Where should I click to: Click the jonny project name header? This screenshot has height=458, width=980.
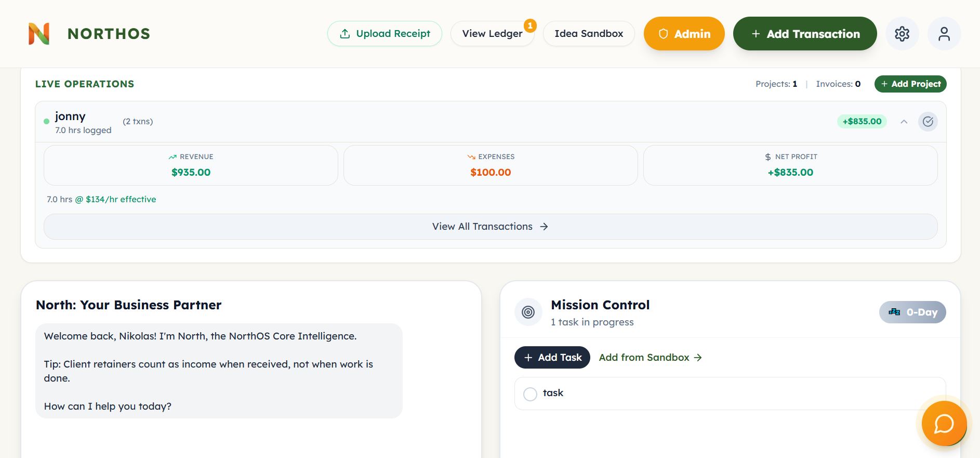pyautogui.click(x=70, y=116)
